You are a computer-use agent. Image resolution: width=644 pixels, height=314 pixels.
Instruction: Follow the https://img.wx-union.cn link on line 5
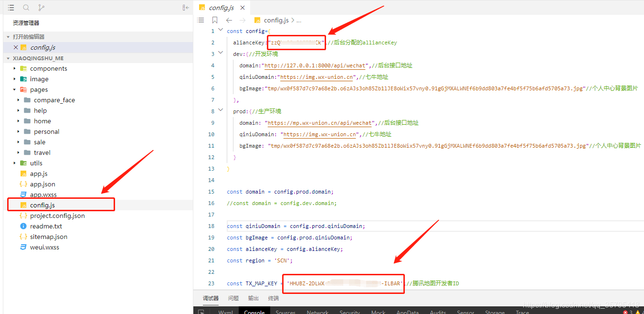(x=317, y=77)
